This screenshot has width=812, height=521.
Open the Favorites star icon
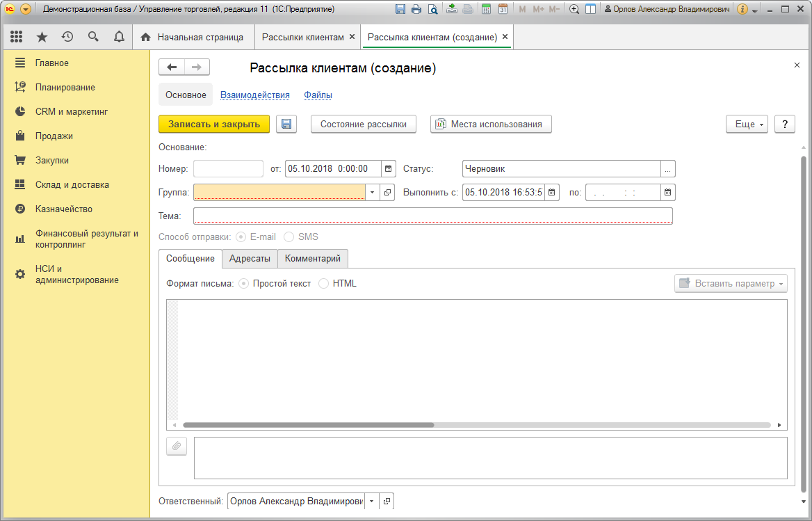pos(42,37)
